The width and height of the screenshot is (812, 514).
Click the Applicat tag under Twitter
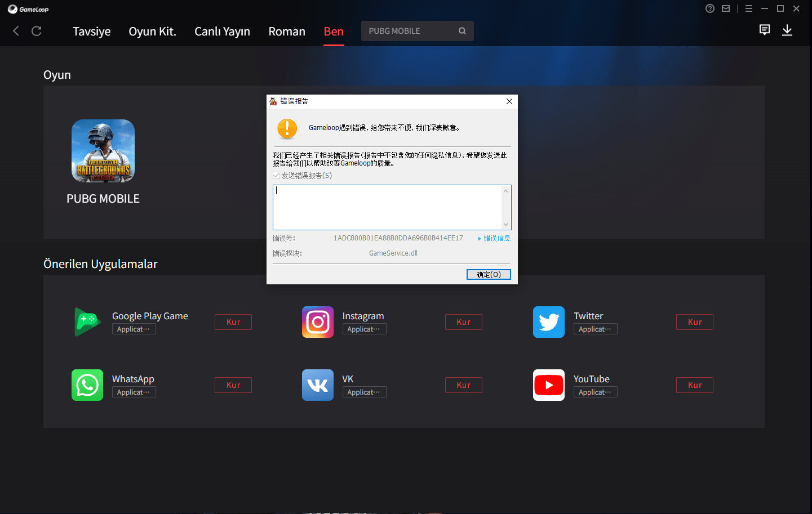click(596, 329)
